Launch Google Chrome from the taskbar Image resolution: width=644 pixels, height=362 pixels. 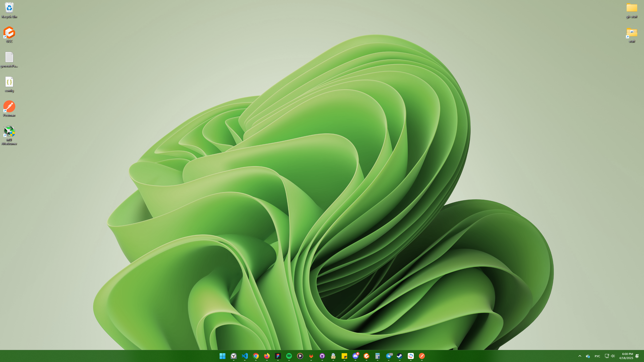(x=256, y=356)
